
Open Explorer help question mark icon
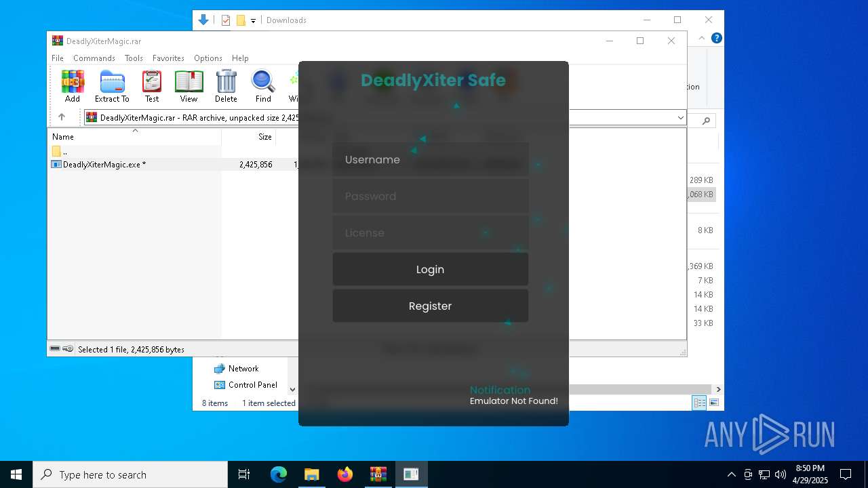pyautogui.click(x=716, y=38)
